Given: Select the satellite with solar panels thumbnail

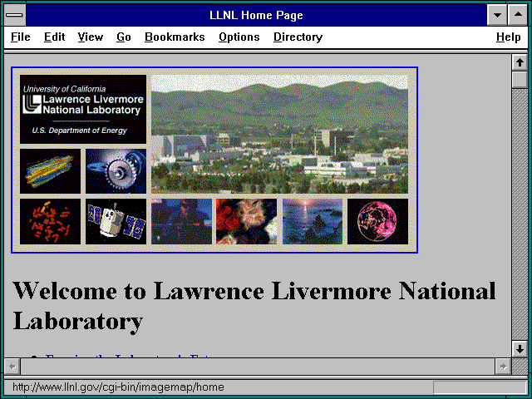Looking at the screenshot, I should pyautogui.click(x=116, y=221).
